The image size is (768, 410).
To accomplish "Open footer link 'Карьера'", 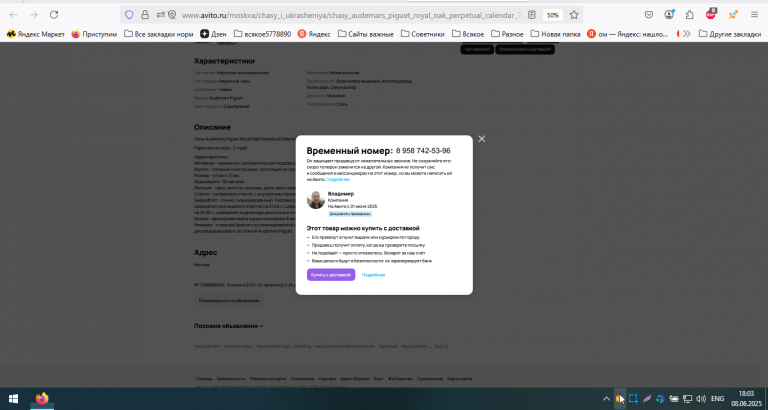I will [327, 379].
